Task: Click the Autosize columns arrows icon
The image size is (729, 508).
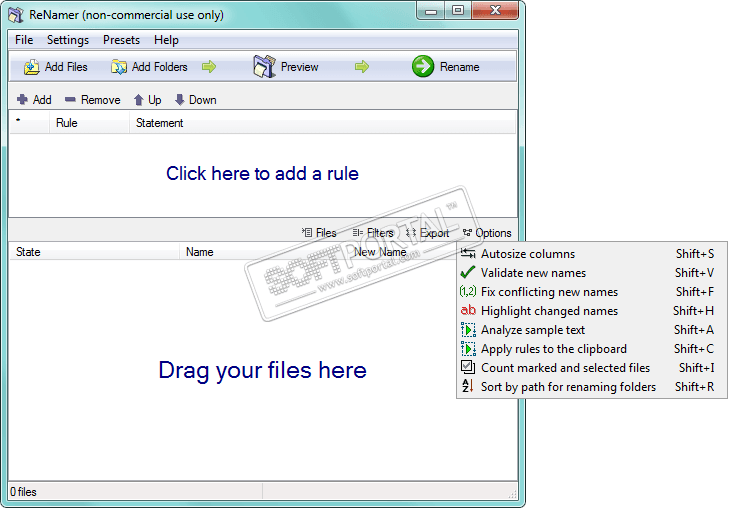Action: pos(468,253)
